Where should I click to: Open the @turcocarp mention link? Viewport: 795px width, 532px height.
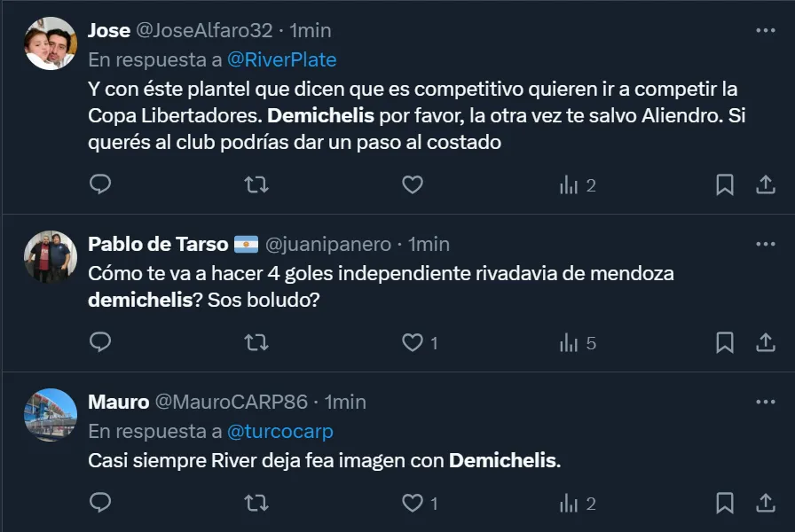280,431
